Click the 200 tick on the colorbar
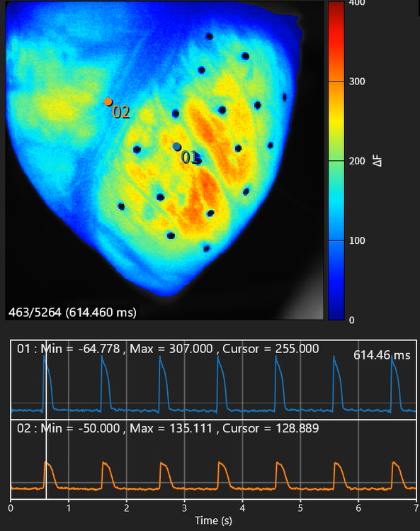420x531 pixels. (x=357, y=161)
